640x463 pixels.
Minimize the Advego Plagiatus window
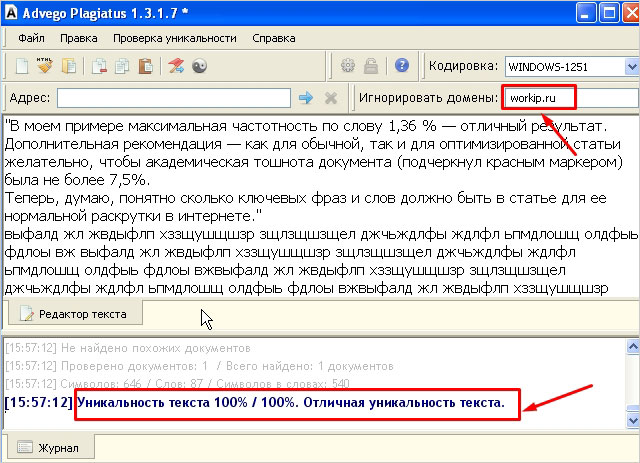click(x=586, y=13)
